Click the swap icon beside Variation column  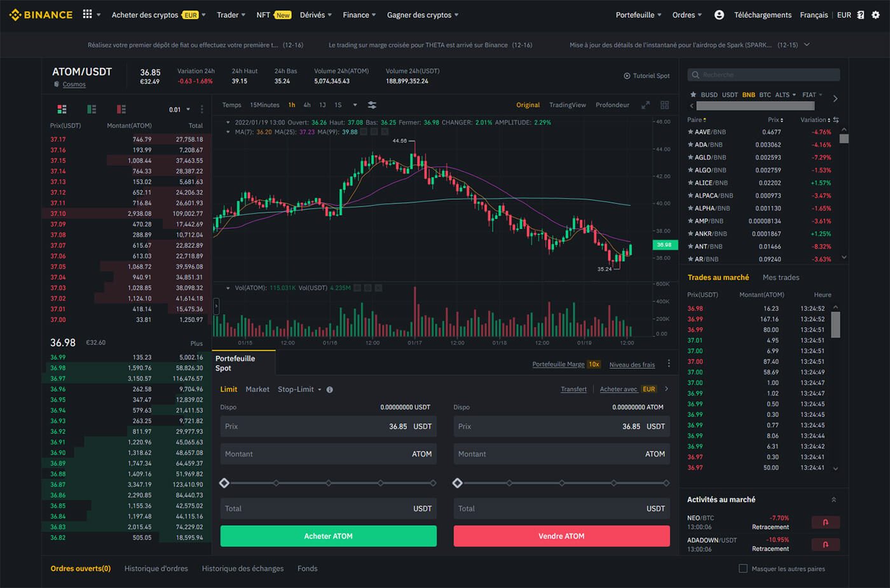click(836, 120)
